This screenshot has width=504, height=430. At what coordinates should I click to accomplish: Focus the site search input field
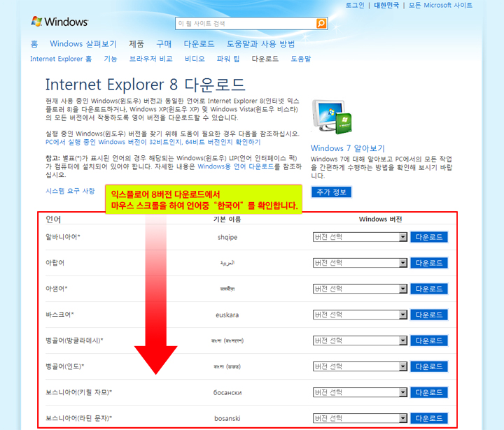click(246, 24)
